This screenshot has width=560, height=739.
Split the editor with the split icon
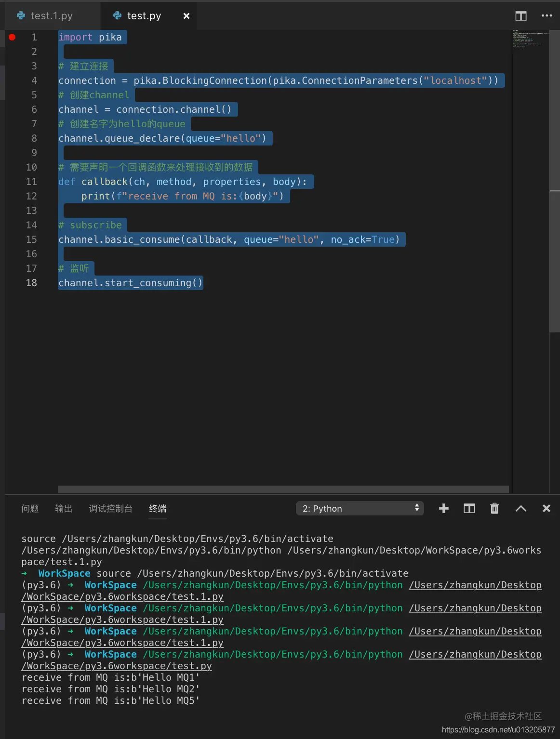click(521, 16)
